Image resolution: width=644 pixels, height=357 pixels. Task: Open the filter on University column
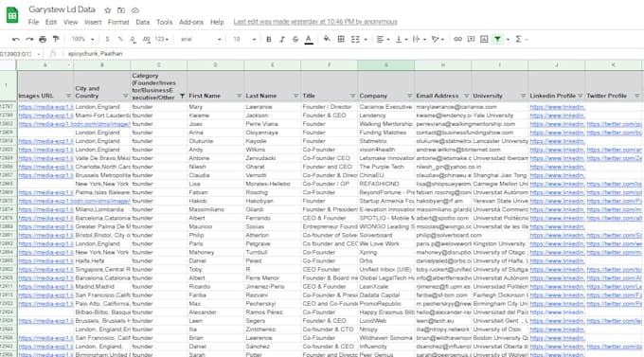click(523, 96)
